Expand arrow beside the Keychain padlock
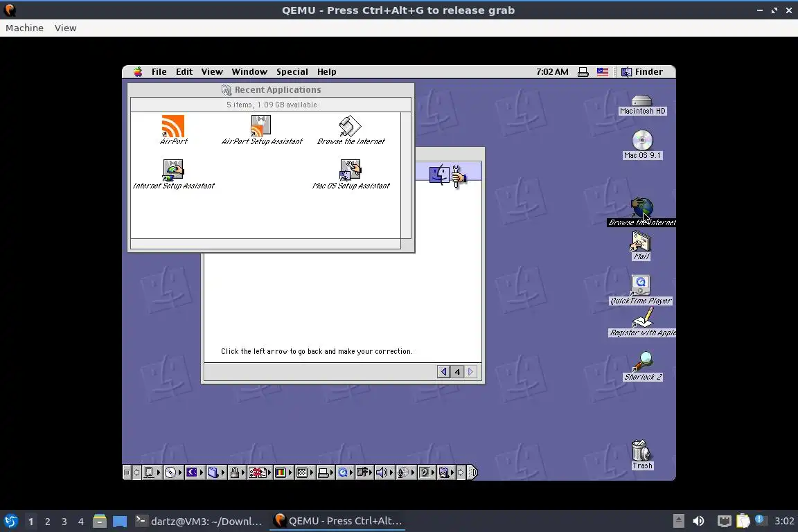Viewport: 798px width, 532px height. [x=243, y=472]
